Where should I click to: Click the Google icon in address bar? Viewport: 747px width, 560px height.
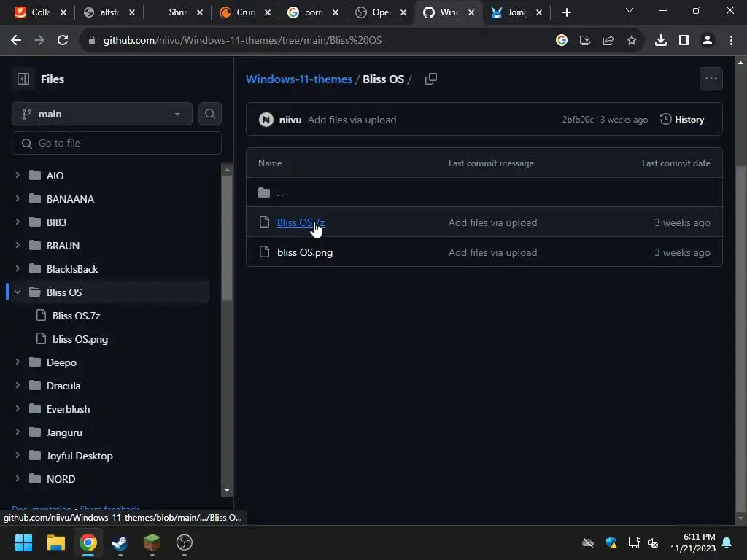click(561, 41)
